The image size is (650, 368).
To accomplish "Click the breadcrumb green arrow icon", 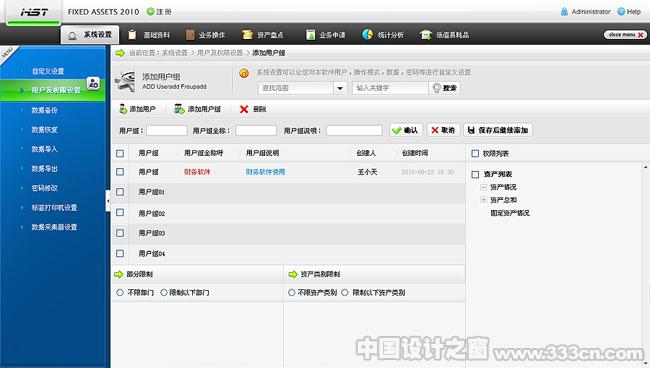I will click(120, 53).
